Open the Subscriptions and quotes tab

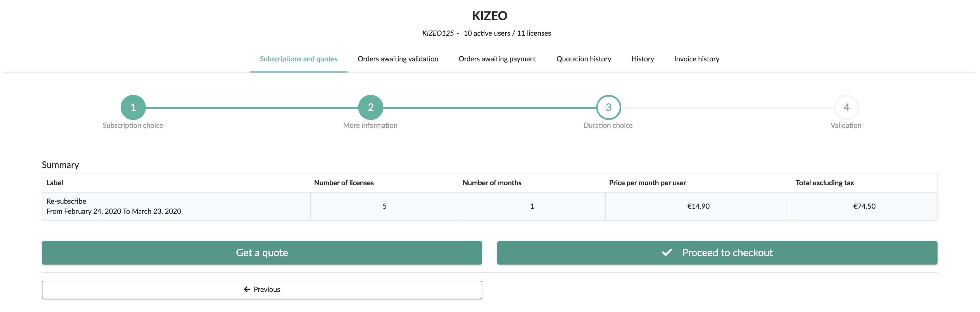point(298,59)
